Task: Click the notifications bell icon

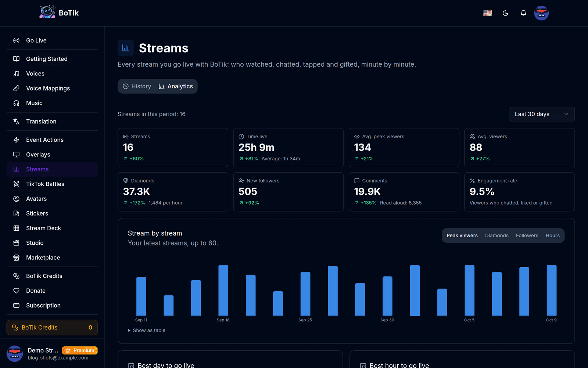Action: pos(523,13)
